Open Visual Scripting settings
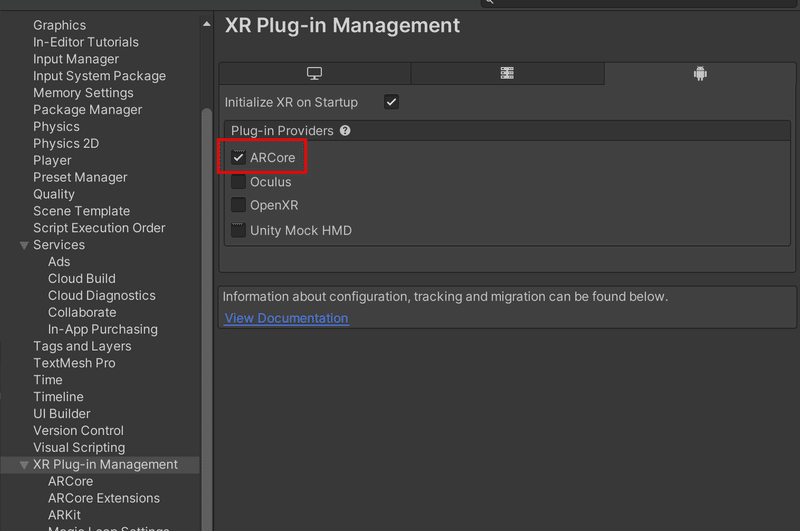Screen dimensions: 800x531 [79, 447]
